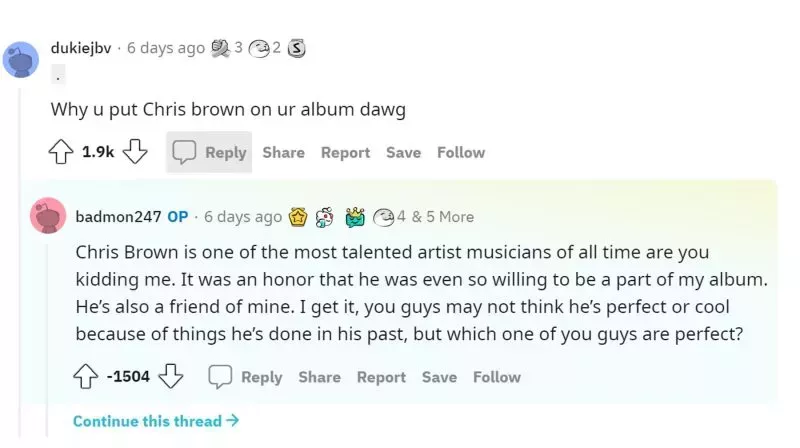Upvote badmon247's reply
This screenshot has height=448, width=800.
[86, 377]
